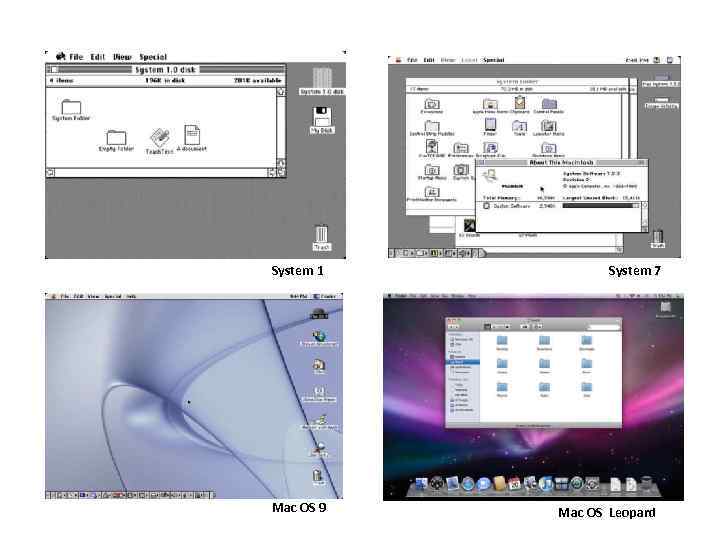Image resolution: width=720 pixels, height=540 pixels.
Task: Open the Finder application menu in Mac OS 9
Action: [x=325, y=296]
